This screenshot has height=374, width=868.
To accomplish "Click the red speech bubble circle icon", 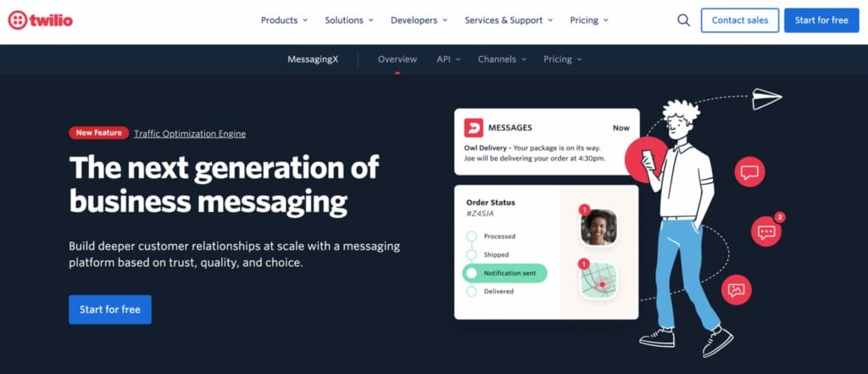I will pyautogui.click(x=749, y=172).
